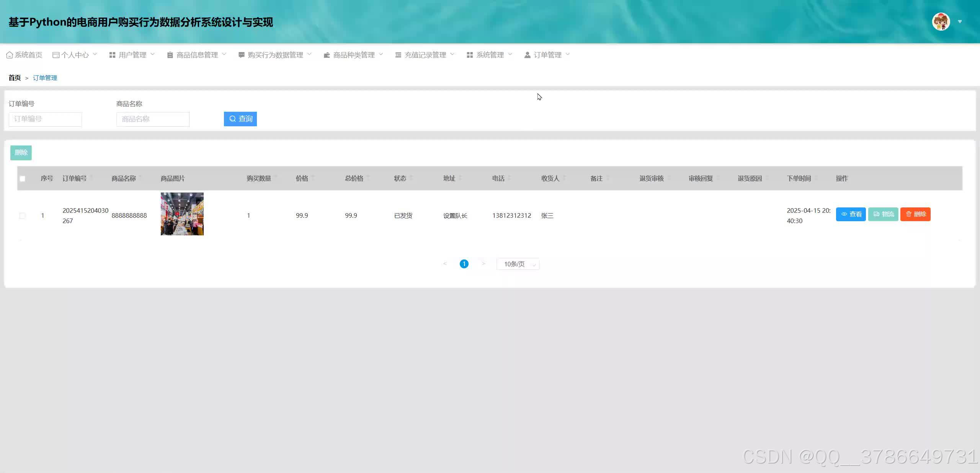This screenshot has width=980, height=473.
Task: View order details with 查看 button
Action: pos(850,214)
